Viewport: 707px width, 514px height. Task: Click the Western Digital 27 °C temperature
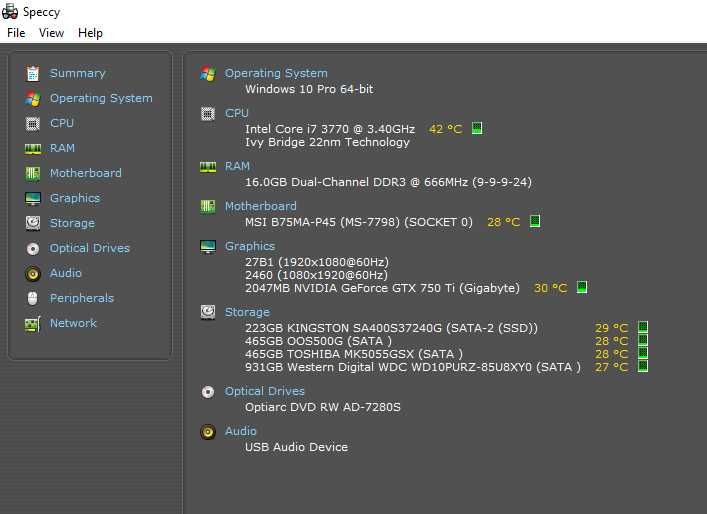click(x=611, y=367)
